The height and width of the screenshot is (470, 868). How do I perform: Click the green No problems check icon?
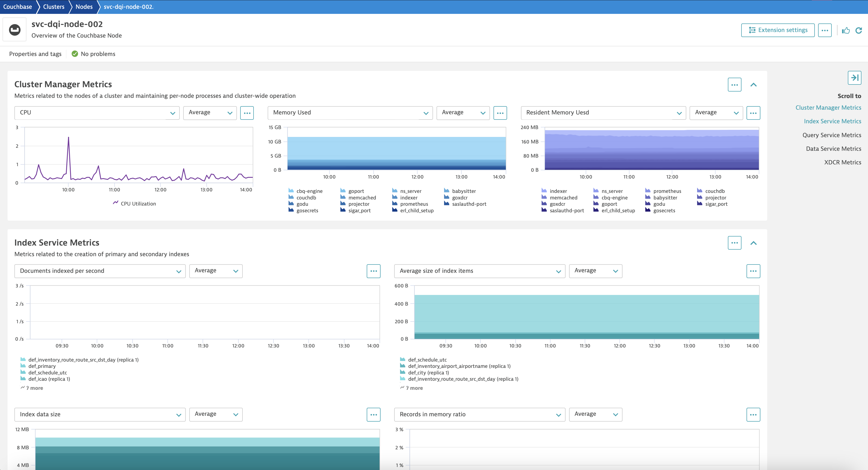tap(75, 54)
